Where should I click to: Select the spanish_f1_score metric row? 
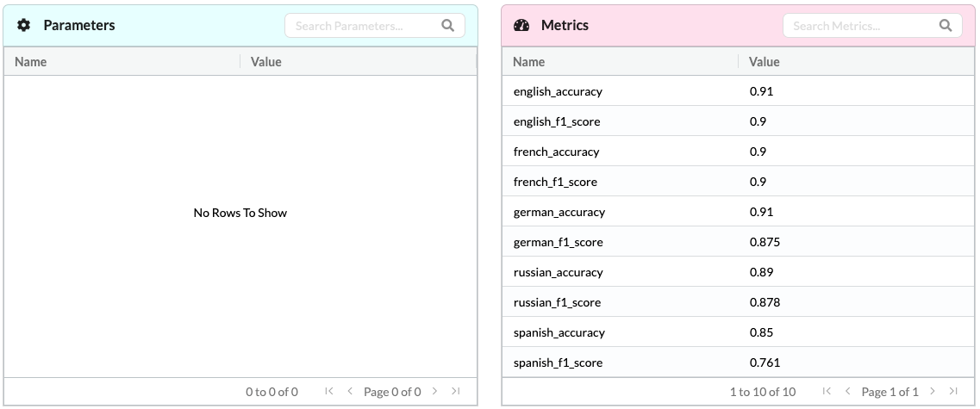point(558,363)
